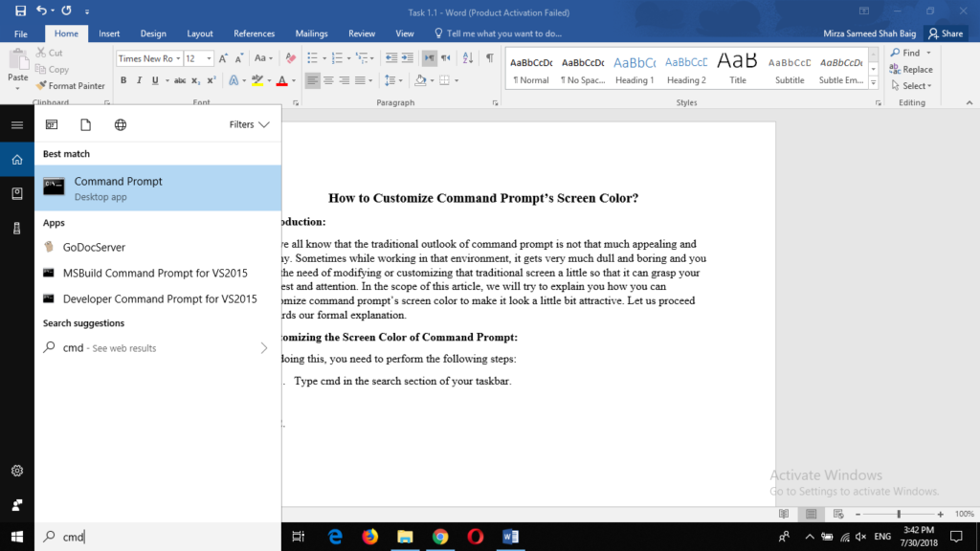
Task: Open the Numbering list dropdown arrow
Action: [x=348, y=58]
